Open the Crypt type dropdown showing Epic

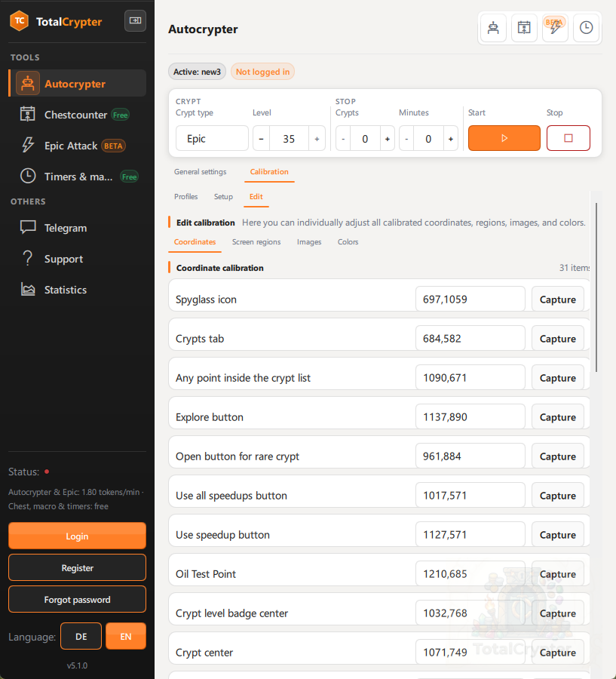coord(212,139)
